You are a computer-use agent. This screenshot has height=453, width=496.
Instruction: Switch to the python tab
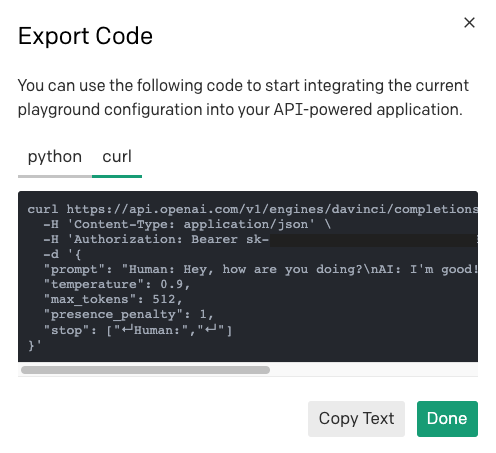point(55,157)
